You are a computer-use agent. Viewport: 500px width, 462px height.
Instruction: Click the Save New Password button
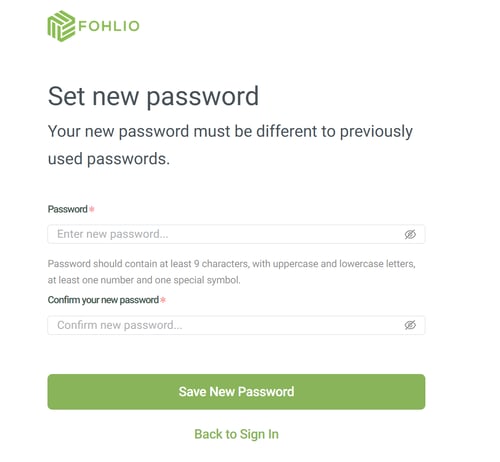click(x=236, y=392)
